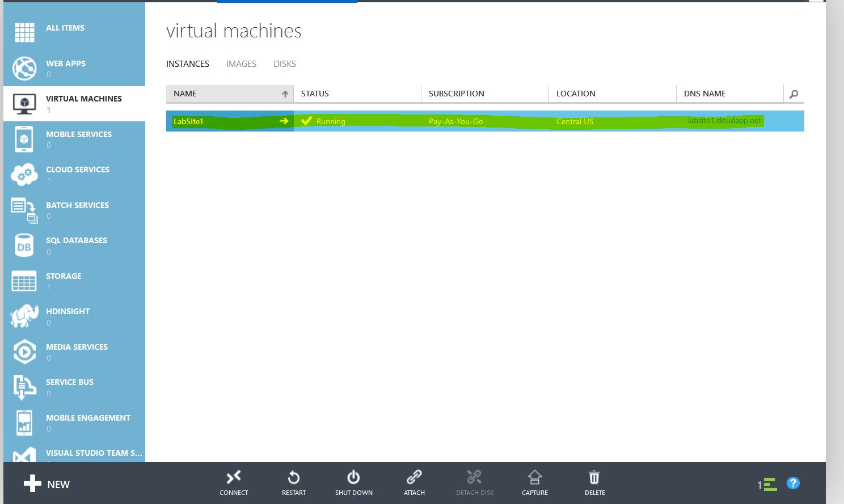Restart the selected virtual machine
The width and height of the screenshot is (844, 504).
294,478
